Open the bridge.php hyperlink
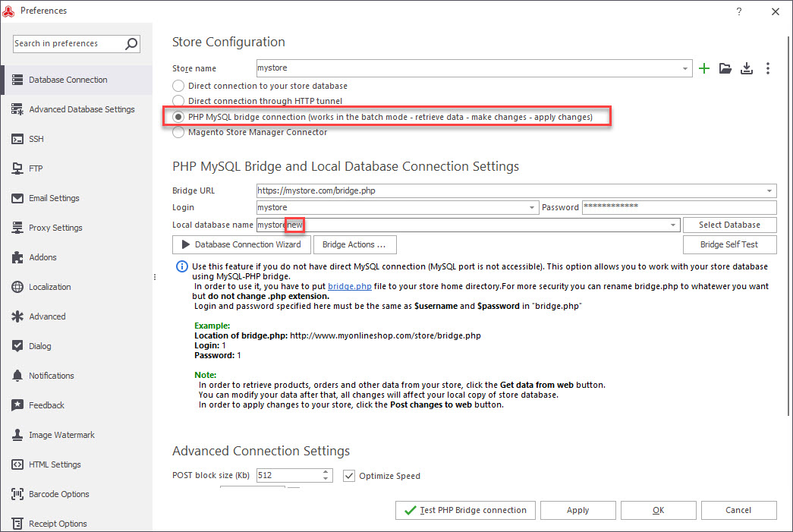 (350, 286)
